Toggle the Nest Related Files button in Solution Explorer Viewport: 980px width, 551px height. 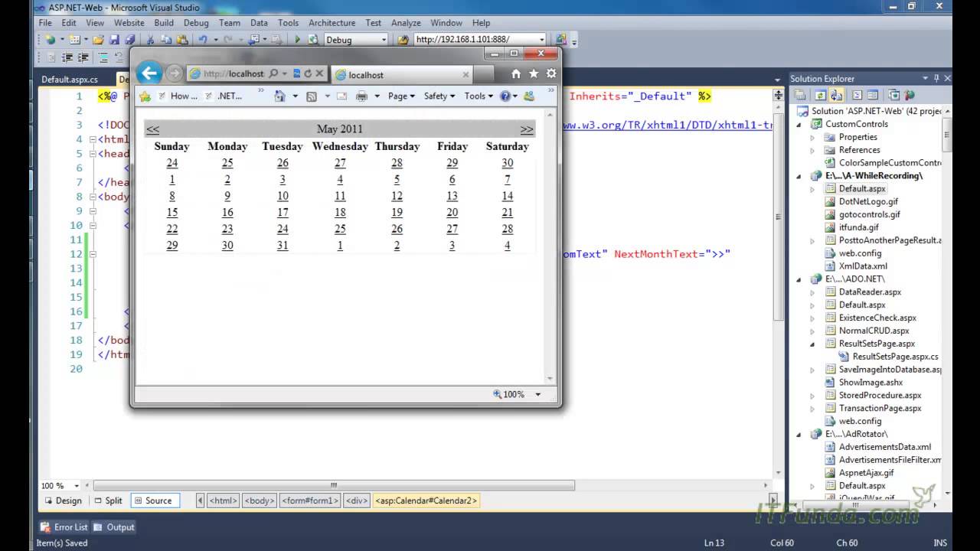(x=837, y=96)
